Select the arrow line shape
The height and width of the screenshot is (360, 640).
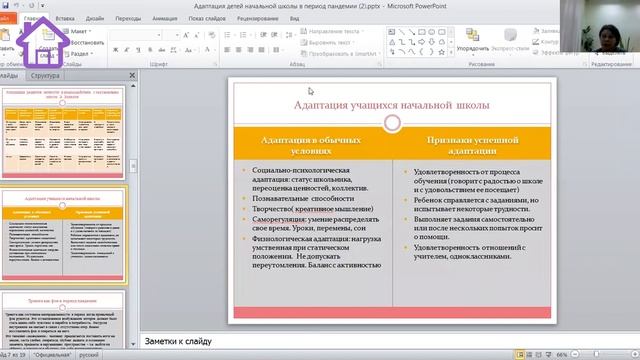click(411, 32)
